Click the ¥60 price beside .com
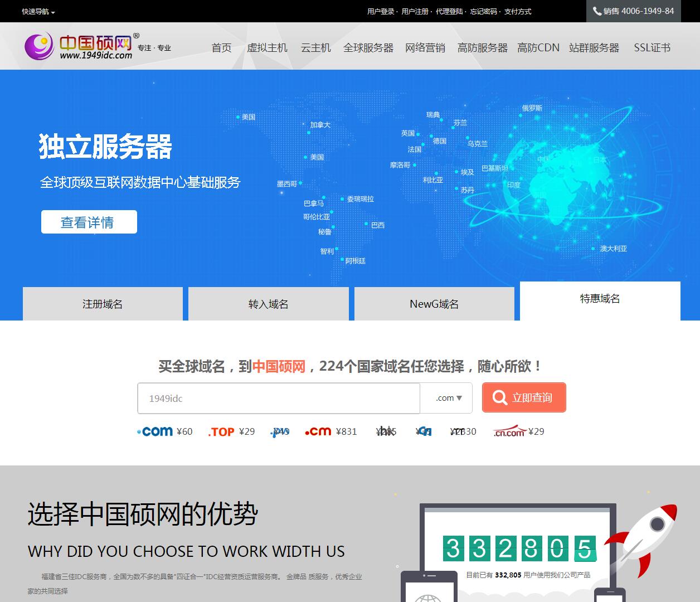Viewport: 700px width, 602px height. 184,431
